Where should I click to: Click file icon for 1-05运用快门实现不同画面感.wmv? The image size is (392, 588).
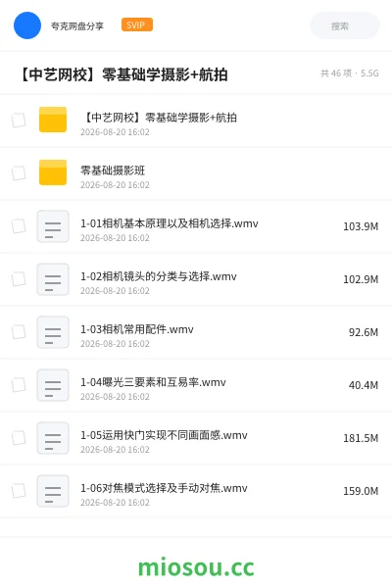coord(53,438)
